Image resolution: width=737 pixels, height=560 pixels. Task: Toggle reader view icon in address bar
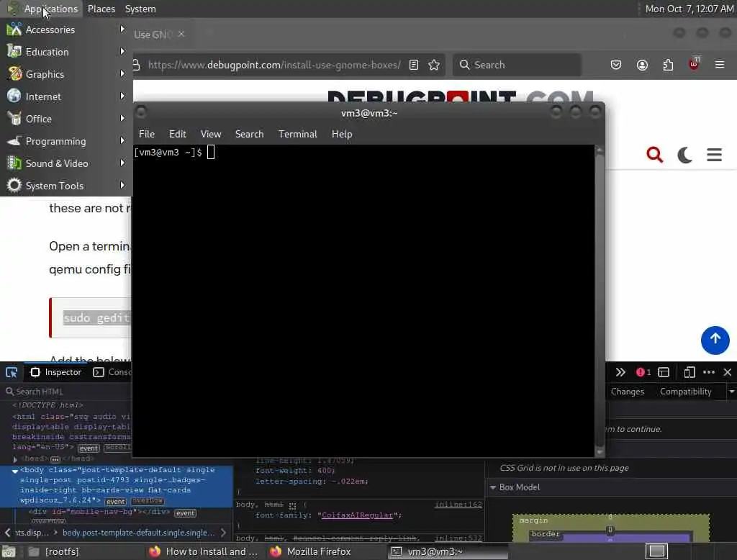pos(414,65)
